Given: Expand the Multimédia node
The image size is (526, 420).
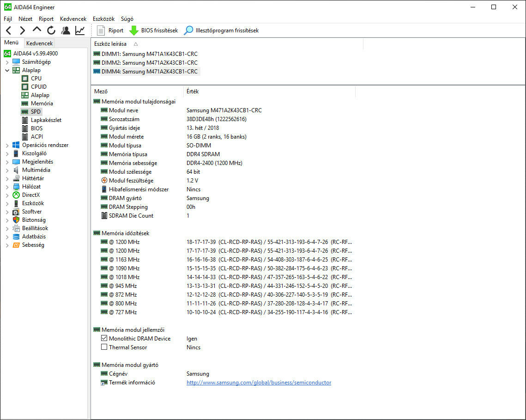Looking at the screenshot, I should pos(7,170).
